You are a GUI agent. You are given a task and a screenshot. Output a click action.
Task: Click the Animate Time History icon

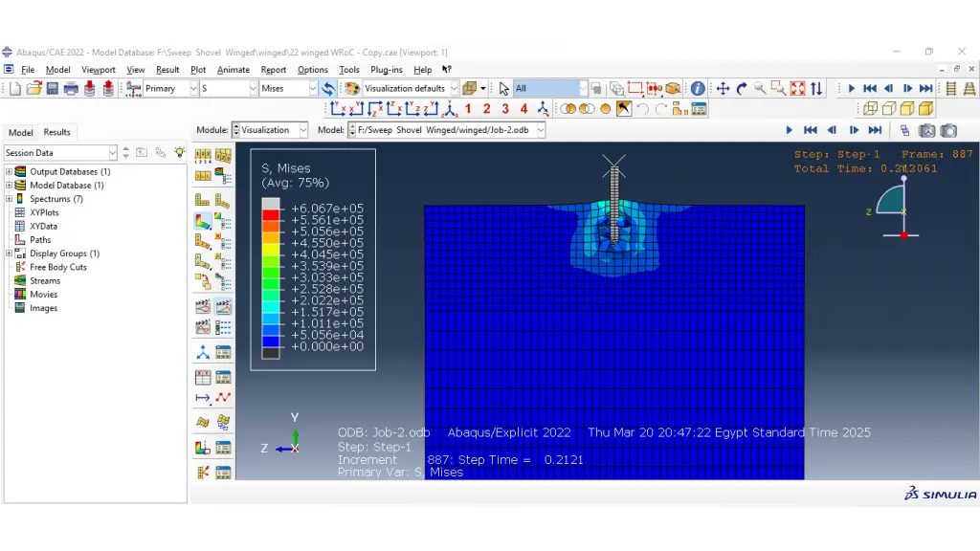pyautogui.click(x=222, y=306)
